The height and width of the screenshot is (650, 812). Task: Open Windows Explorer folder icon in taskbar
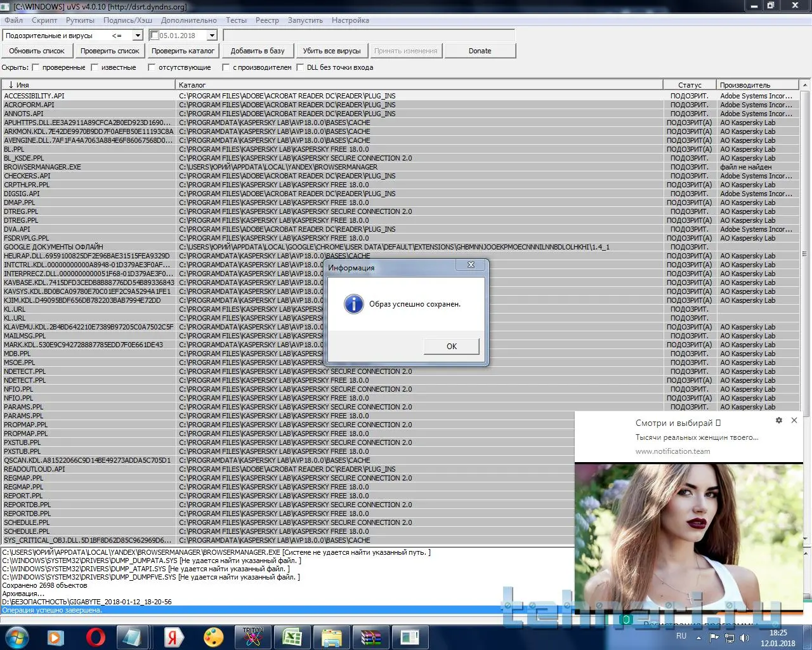pyautogui.click(x=331, y=637)
